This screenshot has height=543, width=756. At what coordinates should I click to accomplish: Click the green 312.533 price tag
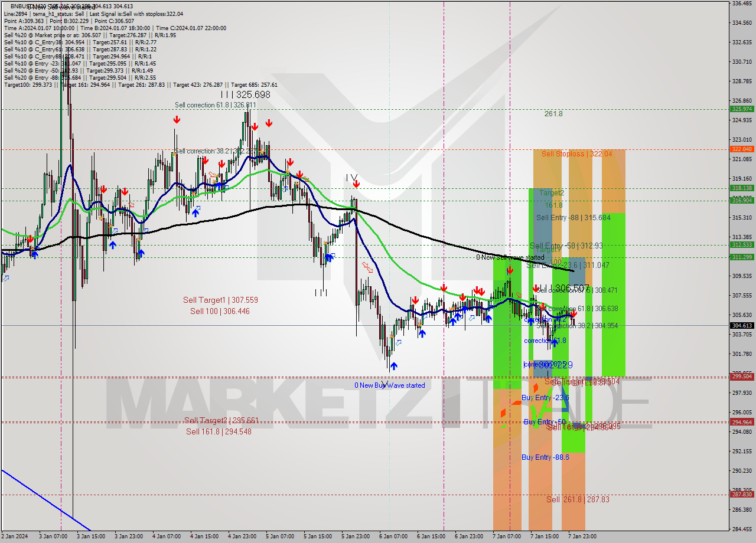click(x=742, y=245)
